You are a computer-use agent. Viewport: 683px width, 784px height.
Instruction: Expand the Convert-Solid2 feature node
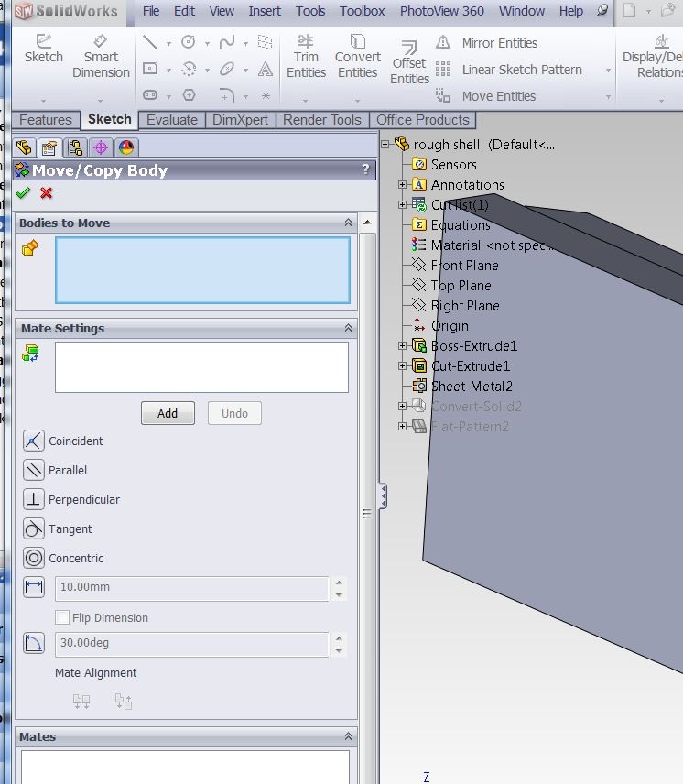coord(402,407)
